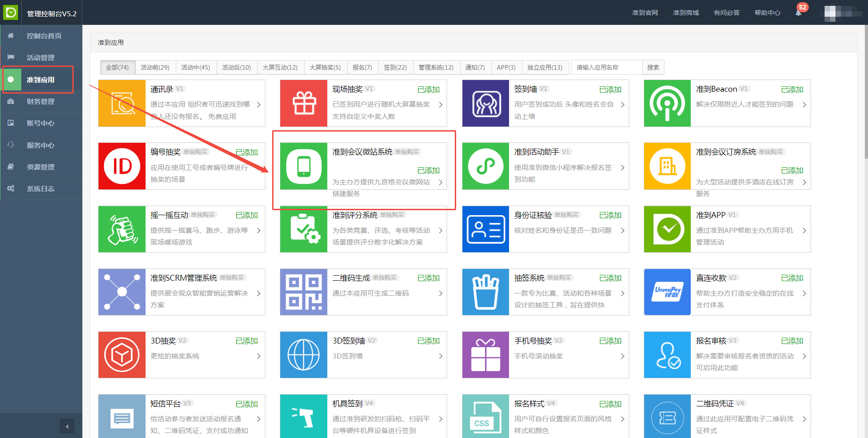Screen dimensions: 868x438
Task: Open 手机号抽奖 via its chevron arrow
Action: tap(623, 356)
